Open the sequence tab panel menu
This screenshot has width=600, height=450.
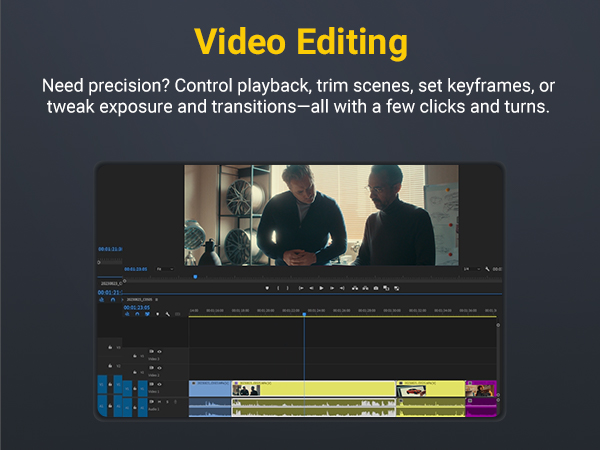[157, 300]
